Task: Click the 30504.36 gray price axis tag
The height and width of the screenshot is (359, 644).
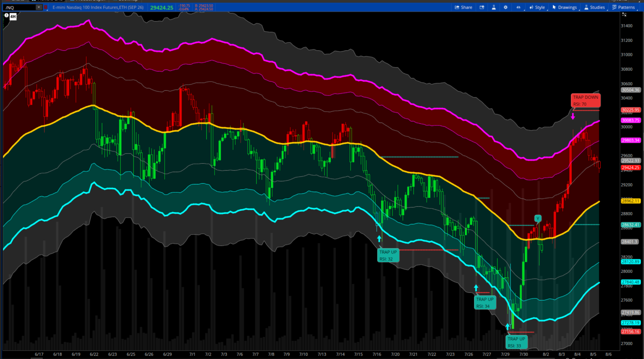Action: [x=630, y=90]
